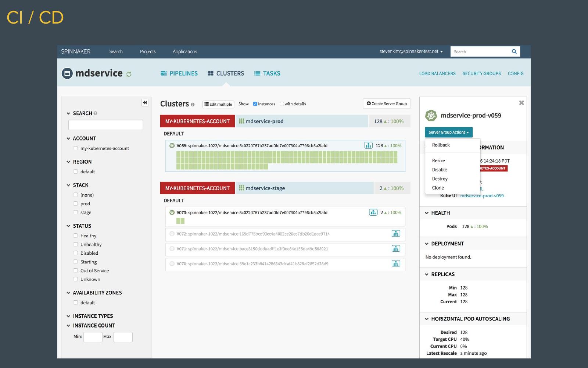Open load balancer icon for V071

click(x=396, y=249)
